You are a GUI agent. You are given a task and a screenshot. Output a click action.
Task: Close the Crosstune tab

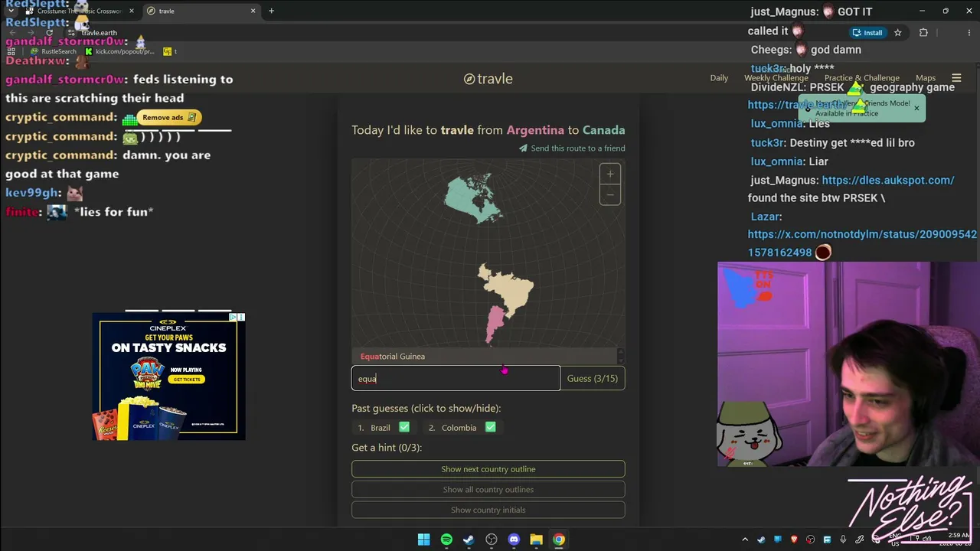pyautogui.click(x=131, y=11)
